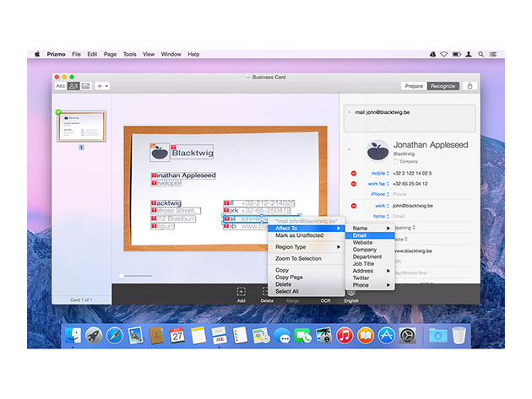The image size is (532, 399).
Task: Open the Prizmo application menu
Action: click(56, 54)
